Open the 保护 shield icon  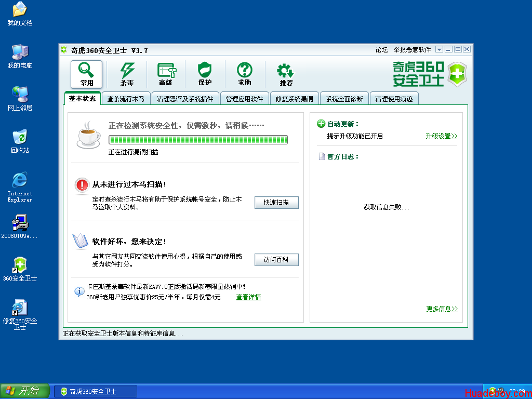coord(205,74)
